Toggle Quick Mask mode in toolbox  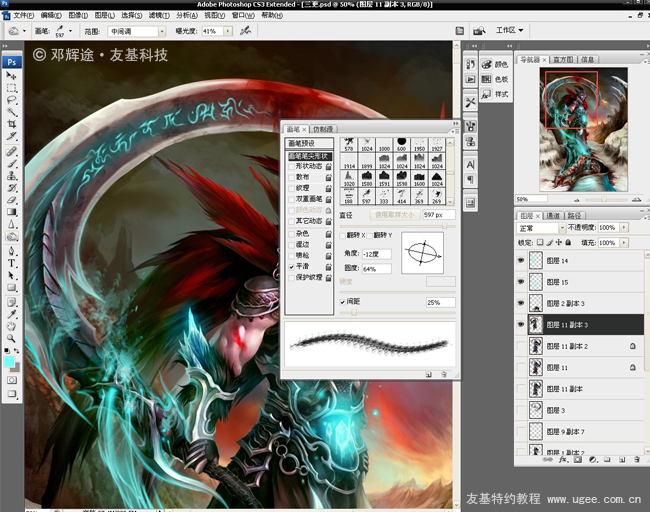coord(12,380)
